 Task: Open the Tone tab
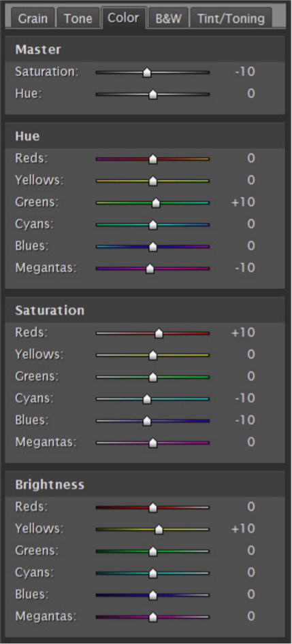point(78,18)
